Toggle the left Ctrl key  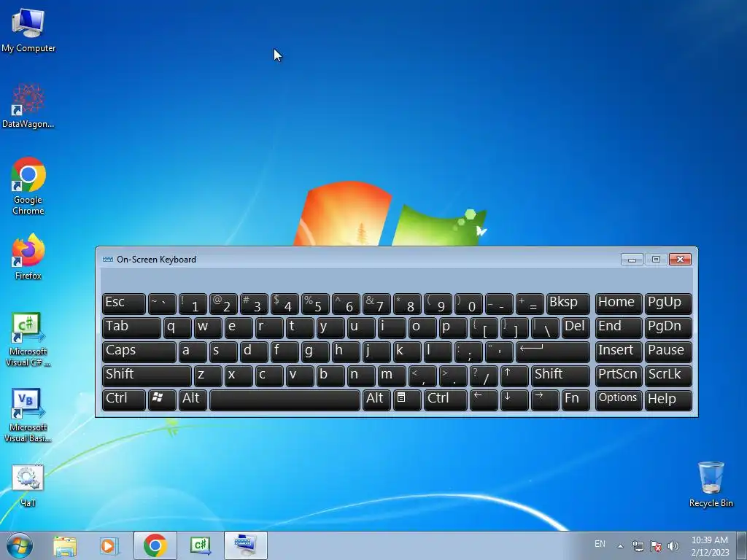(x=124, y=399)
